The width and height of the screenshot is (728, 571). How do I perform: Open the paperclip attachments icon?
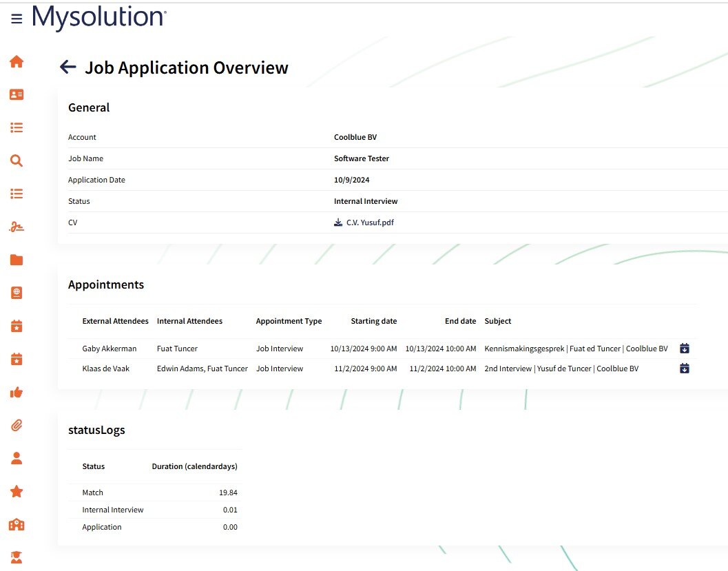pyautogui.click(x=17, y=425)
